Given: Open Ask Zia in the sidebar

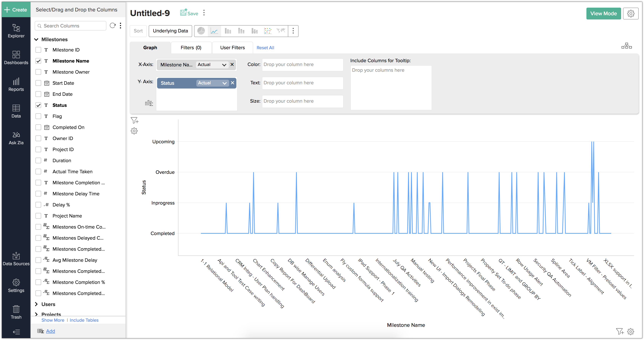Looking at the screenshot, I should pos(16,138).
